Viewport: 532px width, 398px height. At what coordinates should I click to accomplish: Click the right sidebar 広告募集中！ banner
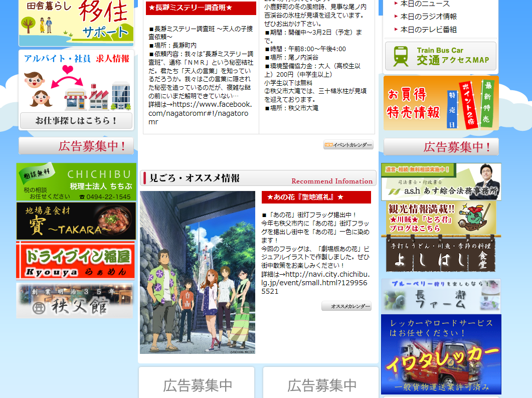tap(441, 146)
